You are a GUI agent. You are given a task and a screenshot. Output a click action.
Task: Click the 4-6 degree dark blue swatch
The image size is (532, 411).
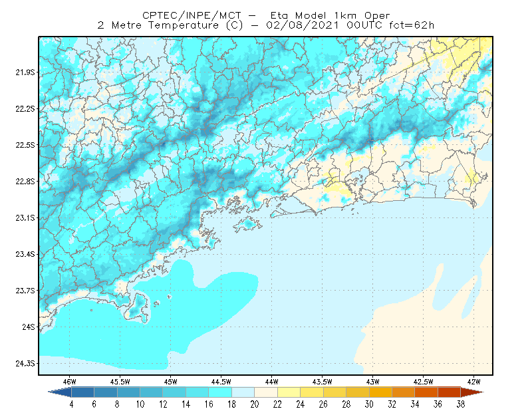pyautogui.click(x=82, y=392)
